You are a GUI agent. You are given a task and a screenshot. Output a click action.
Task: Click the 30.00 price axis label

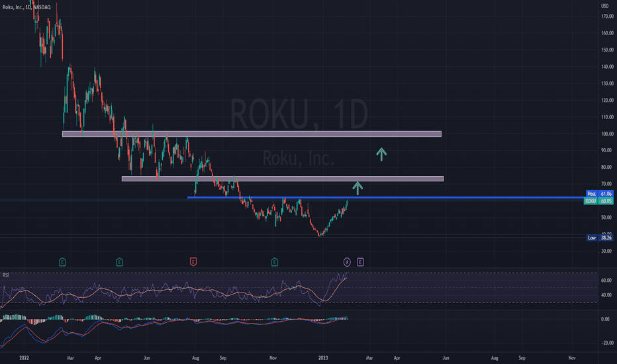coord(606,251)
